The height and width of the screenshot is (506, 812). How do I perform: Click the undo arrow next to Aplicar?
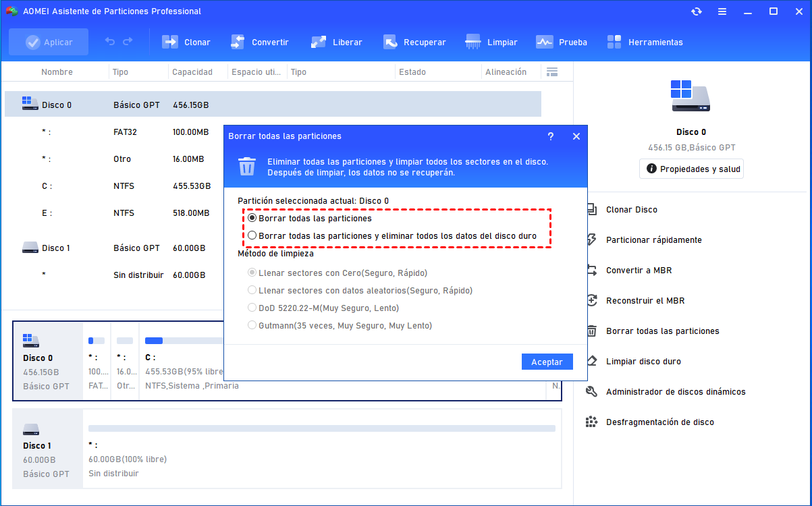click(109, 41)
